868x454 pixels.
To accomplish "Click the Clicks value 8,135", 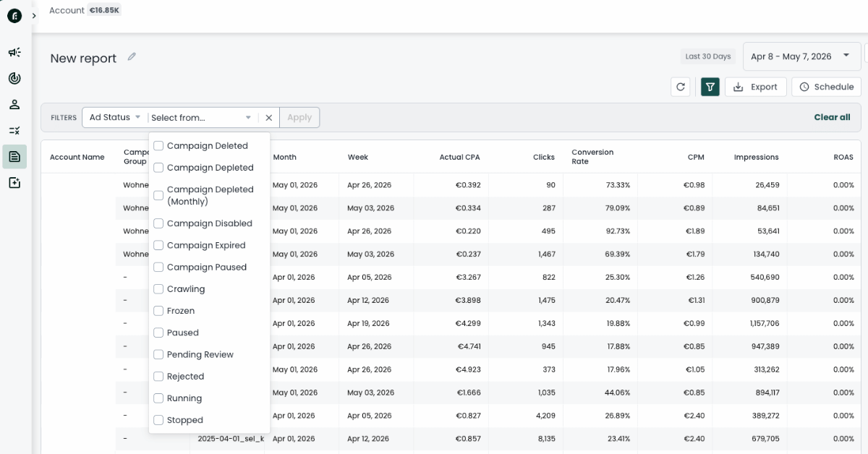I will pos(546,439).
